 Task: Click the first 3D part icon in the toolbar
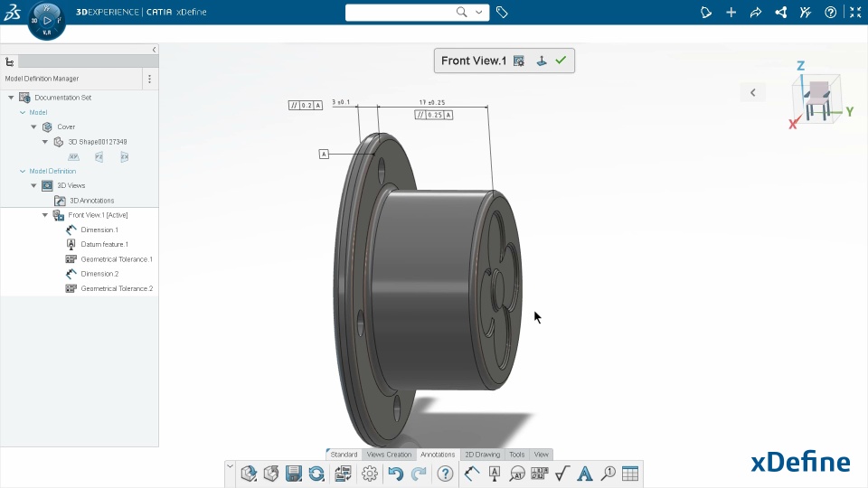click(x=249, y=474)
